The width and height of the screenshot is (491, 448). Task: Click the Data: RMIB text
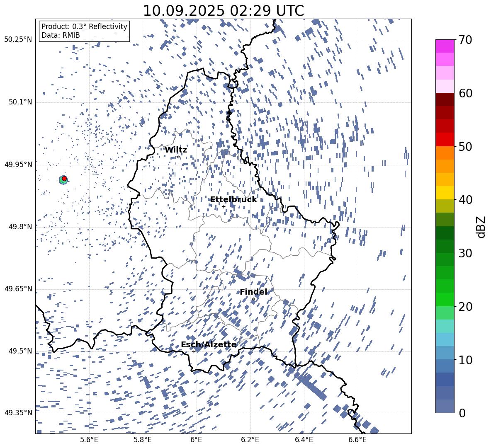(x=61, y=35)
